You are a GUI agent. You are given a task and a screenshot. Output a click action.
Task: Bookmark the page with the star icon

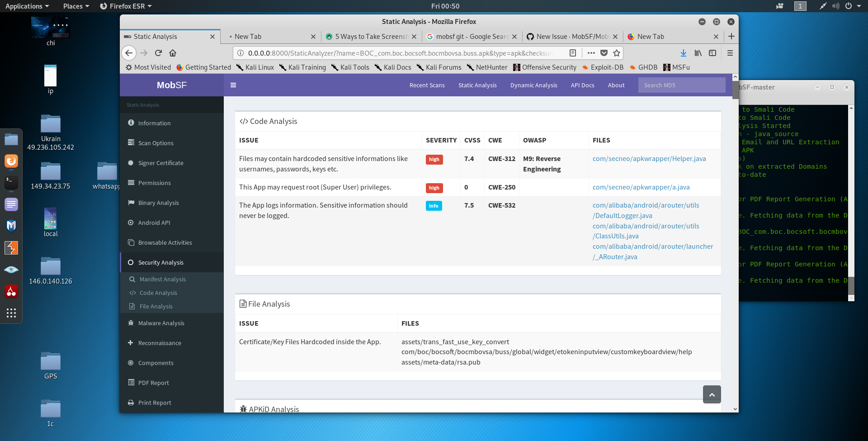(617, 53)
